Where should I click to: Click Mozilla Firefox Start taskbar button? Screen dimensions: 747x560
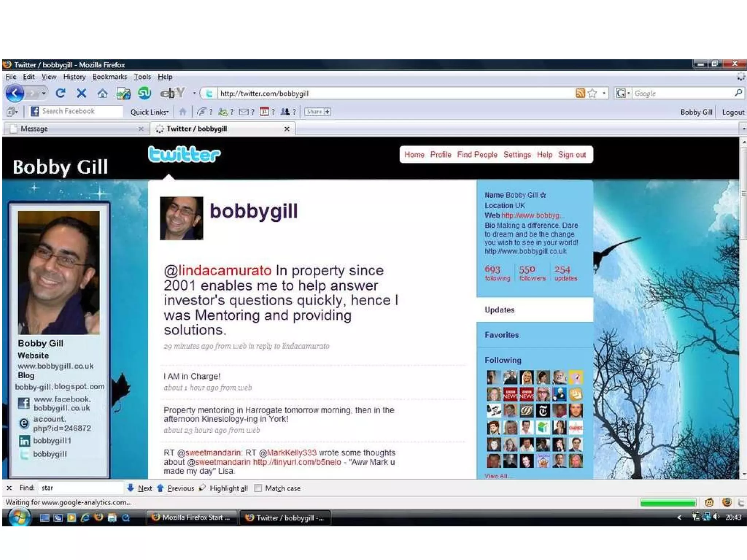(x=192, y=517)
